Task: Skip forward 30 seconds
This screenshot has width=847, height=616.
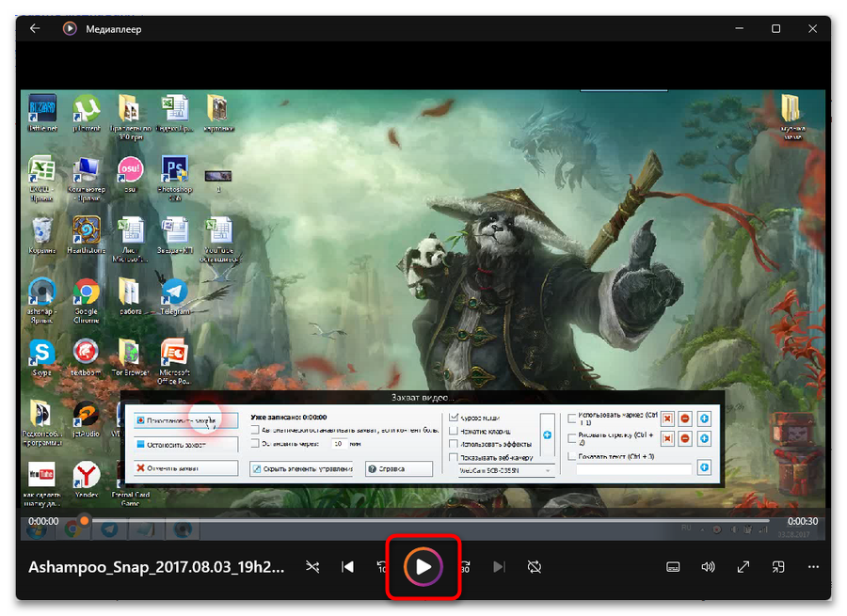Action: point(465,567)
